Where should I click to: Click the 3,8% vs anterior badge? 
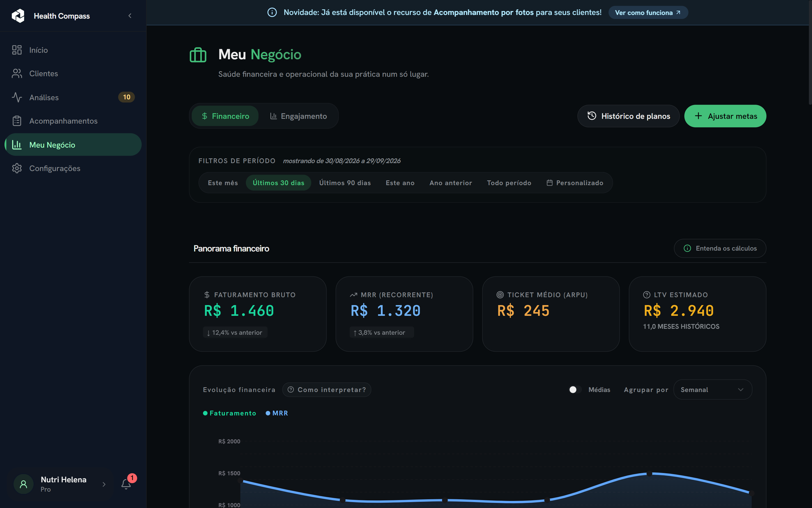coord(381,333)
